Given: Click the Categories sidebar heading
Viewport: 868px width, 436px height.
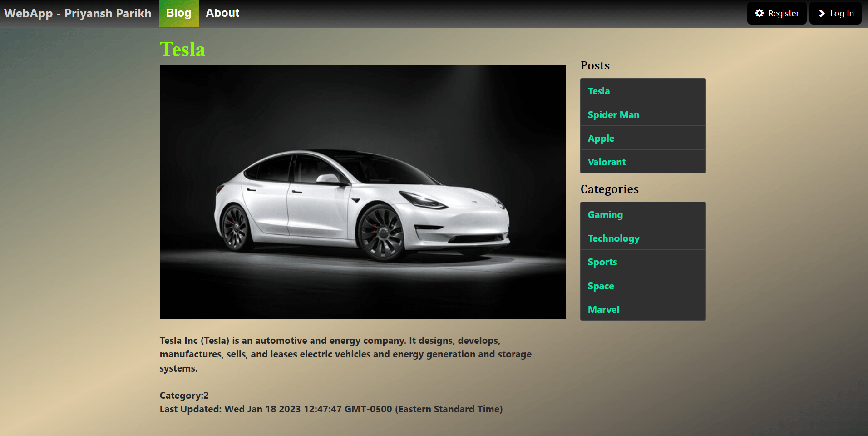Looking at the screenshot, I should coord(610,189).
